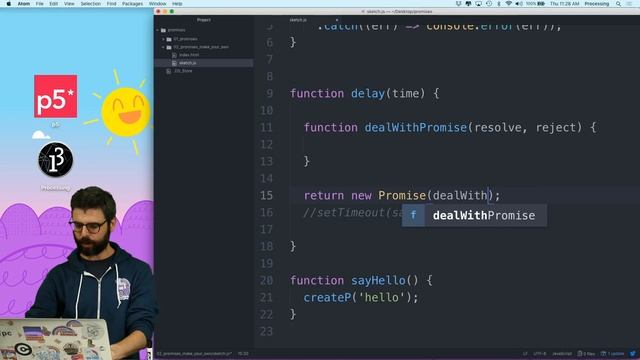Expand the 01_promises folder arrow
640x360 pixels.
click(164, 39)
